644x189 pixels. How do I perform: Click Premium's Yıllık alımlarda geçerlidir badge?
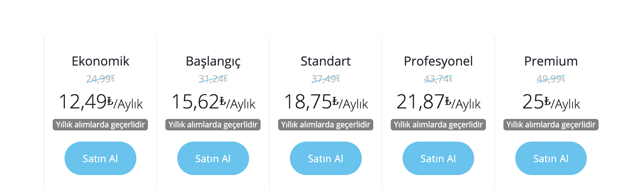pyautogui.click(x=551, y=124)
